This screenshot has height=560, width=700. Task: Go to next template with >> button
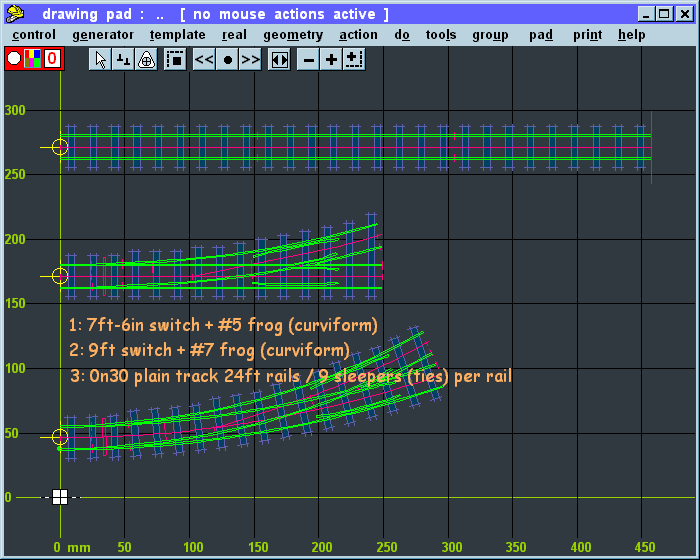click(x=251, y=59)
